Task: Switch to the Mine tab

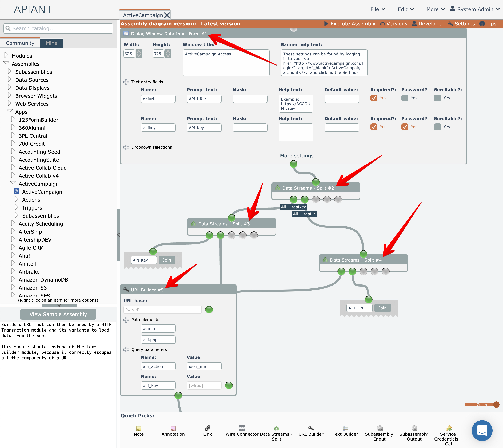Action: pyautogui.click(x=51, y=43)
